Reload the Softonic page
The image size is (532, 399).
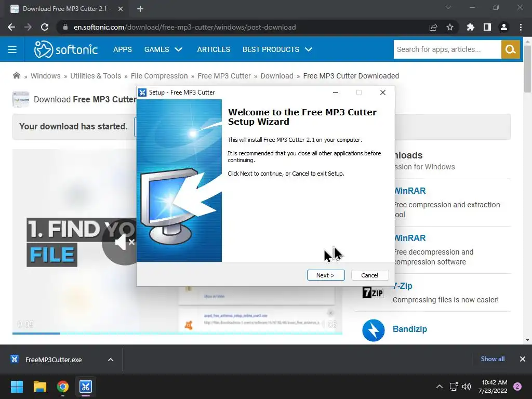[45, 27]
